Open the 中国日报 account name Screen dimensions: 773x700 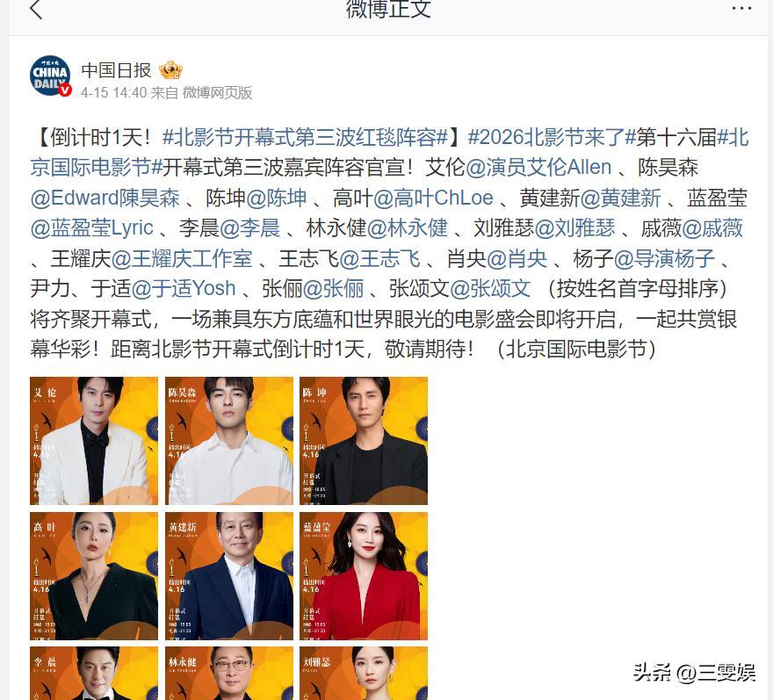(x=116, y=70)
